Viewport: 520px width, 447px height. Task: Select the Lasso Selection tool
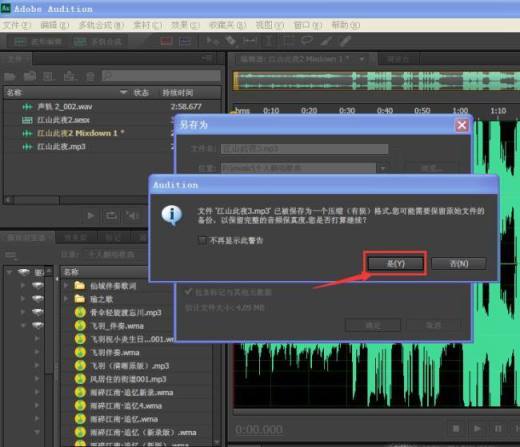tap(307, 41)
